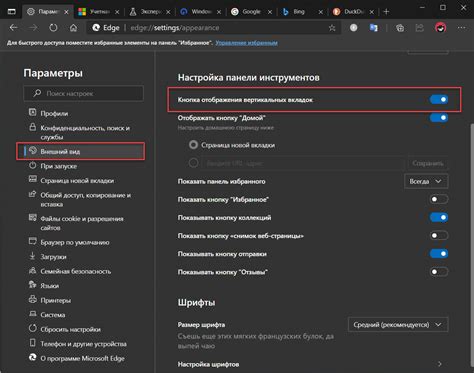This screenshot has height=373, width=474.
Task: Select Страница новой вкладки radio button
Action: pyautogui.click(x=193, y=145)
